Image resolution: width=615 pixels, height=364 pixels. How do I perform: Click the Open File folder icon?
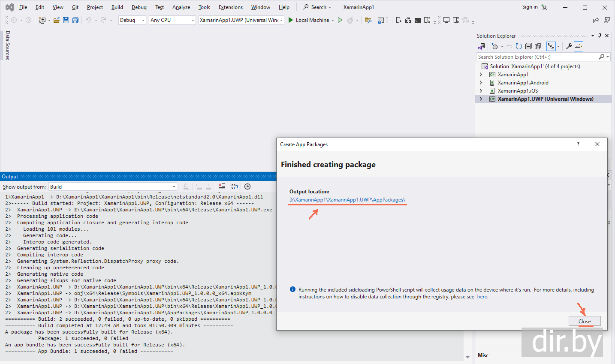(x=57, y=20)
